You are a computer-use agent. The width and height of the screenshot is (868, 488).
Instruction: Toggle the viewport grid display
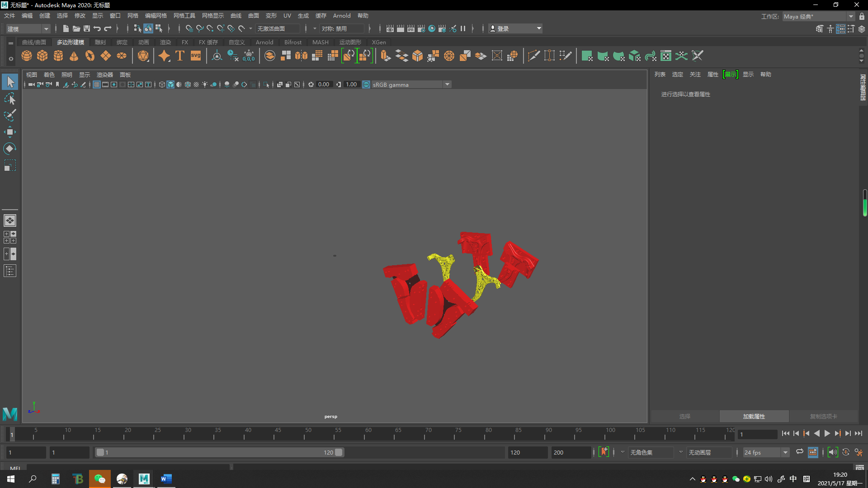point(97,84)
